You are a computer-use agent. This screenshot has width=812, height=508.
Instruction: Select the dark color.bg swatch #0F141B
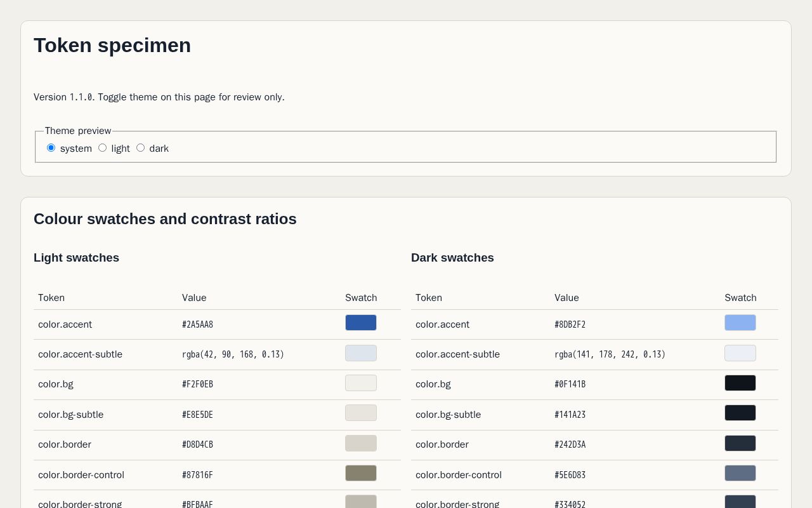click(740, 383)
